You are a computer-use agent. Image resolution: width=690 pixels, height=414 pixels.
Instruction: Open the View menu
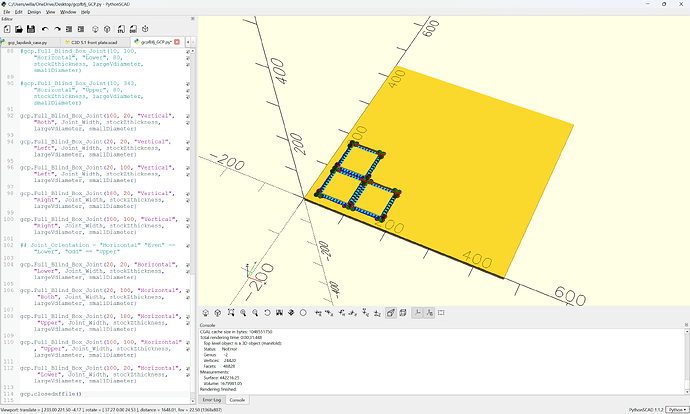tap(51, 12)
